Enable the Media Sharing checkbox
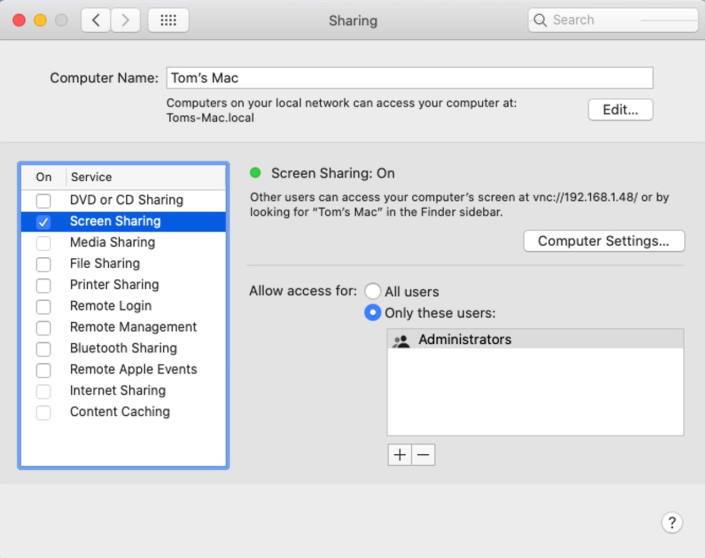705x558 pixels. (x=43, y=243)
